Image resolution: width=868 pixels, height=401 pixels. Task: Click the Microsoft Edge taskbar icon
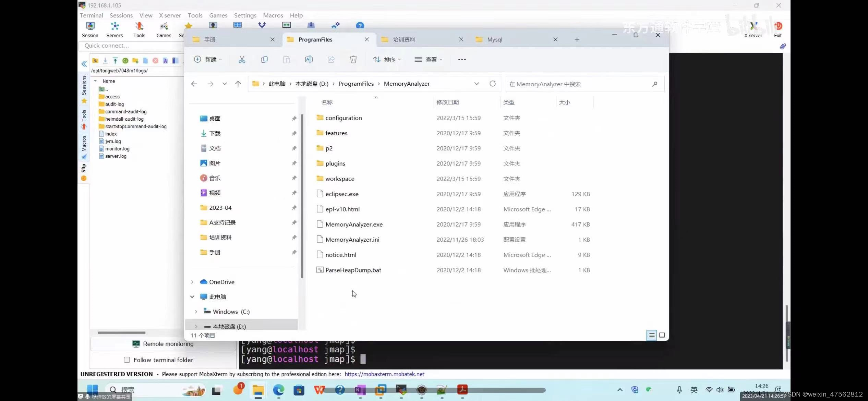278,390
